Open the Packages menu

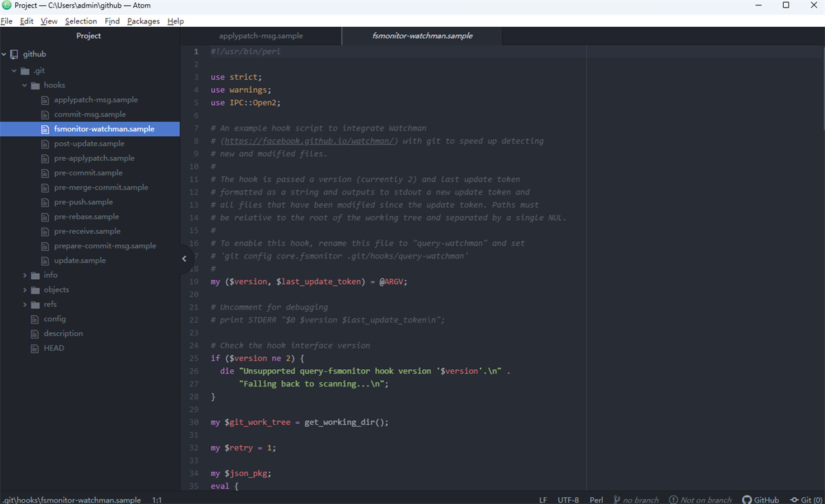[x=143, y=21]
